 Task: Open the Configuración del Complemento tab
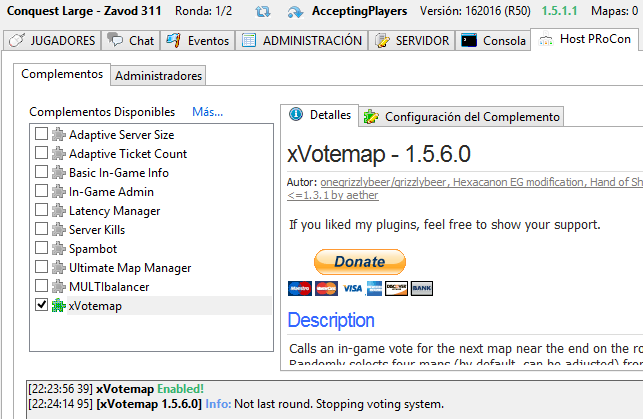point(461,117)
